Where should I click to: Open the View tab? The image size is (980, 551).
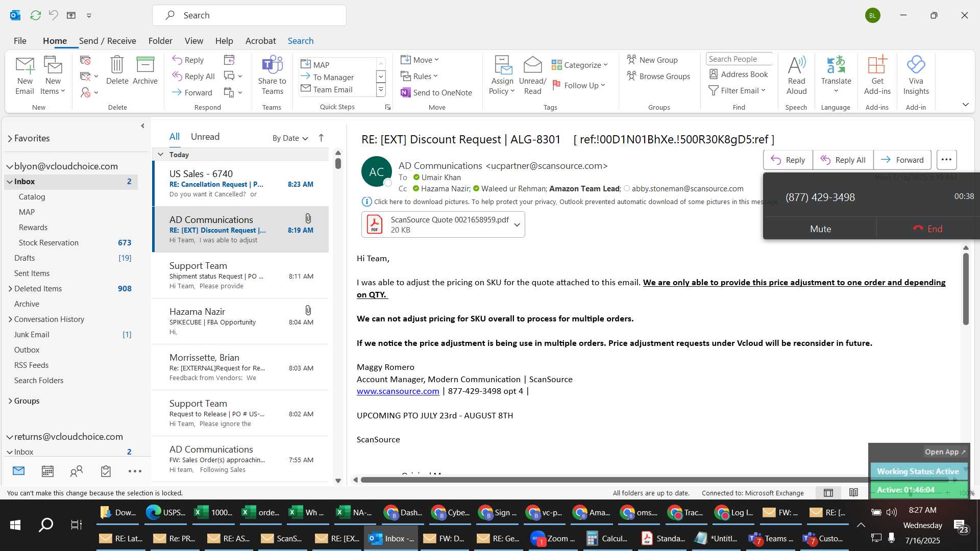click(x=193, y=41)
